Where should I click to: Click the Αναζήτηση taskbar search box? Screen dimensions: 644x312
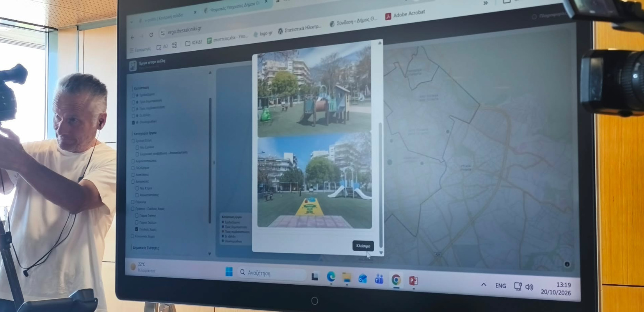click(x=272, y=273)
